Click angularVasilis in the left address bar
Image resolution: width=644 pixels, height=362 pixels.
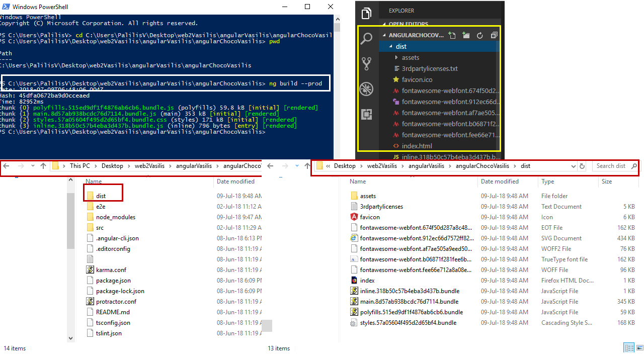(x=194, y=166)
